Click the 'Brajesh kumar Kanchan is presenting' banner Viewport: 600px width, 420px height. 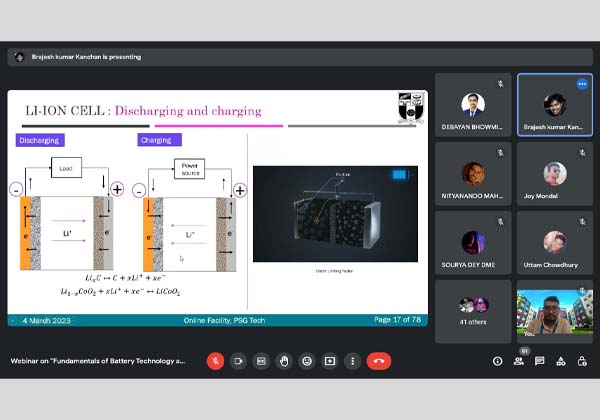[80, 57]
